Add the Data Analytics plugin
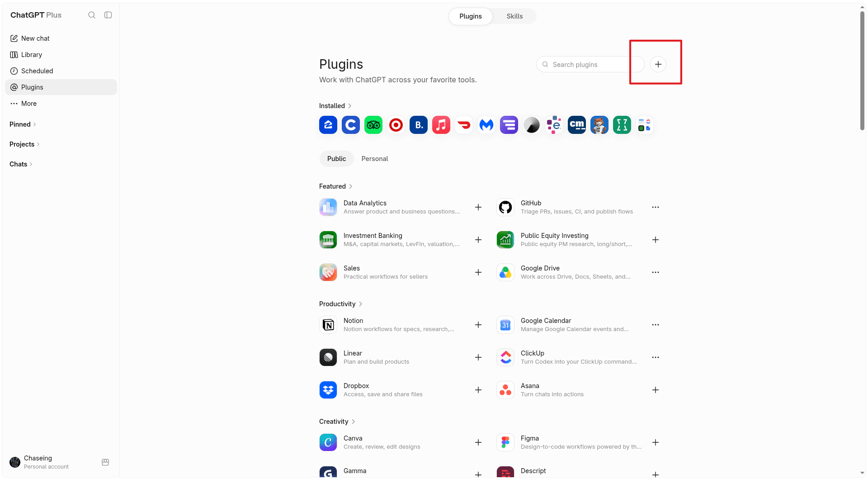The width and height of the screenshot is (868, 479). 478,207
